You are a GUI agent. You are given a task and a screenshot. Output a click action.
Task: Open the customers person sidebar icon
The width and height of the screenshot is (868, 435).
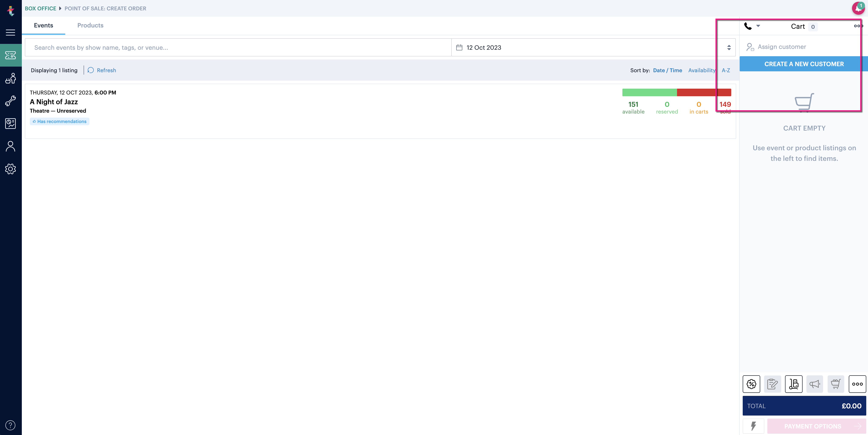pos(10,146)
